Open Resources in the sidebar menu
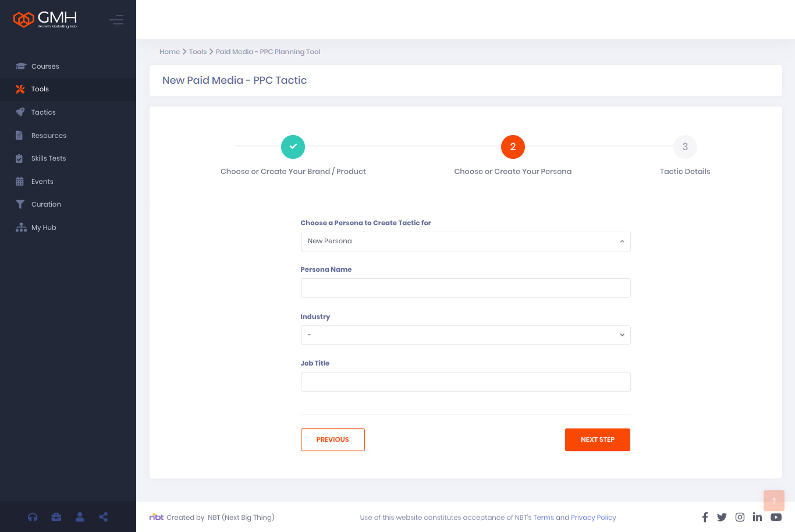This screenshot has width=795, height=532. (68, 136)
